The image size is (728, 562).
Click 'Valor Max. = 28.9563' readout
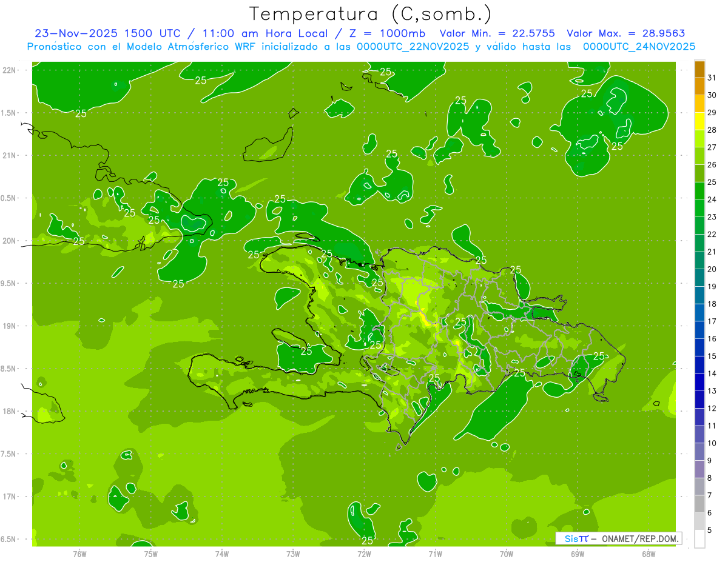point(626,33)
